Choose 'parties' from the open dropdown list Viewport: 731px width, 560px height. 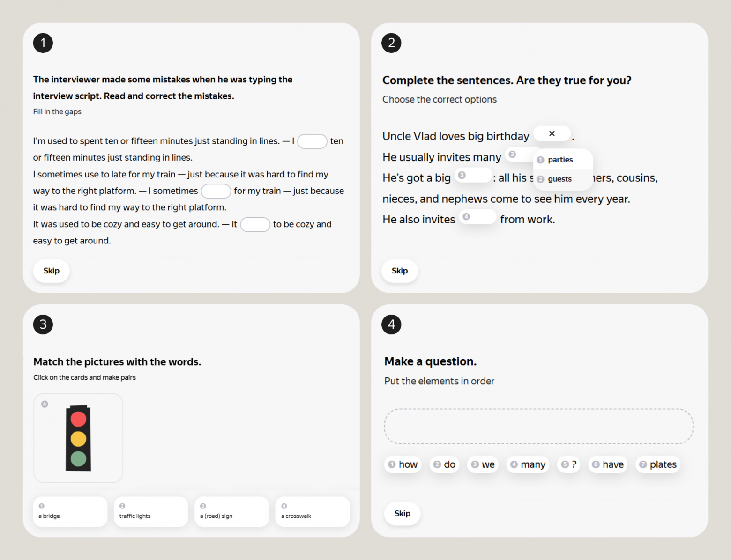(x=560, y=160)
